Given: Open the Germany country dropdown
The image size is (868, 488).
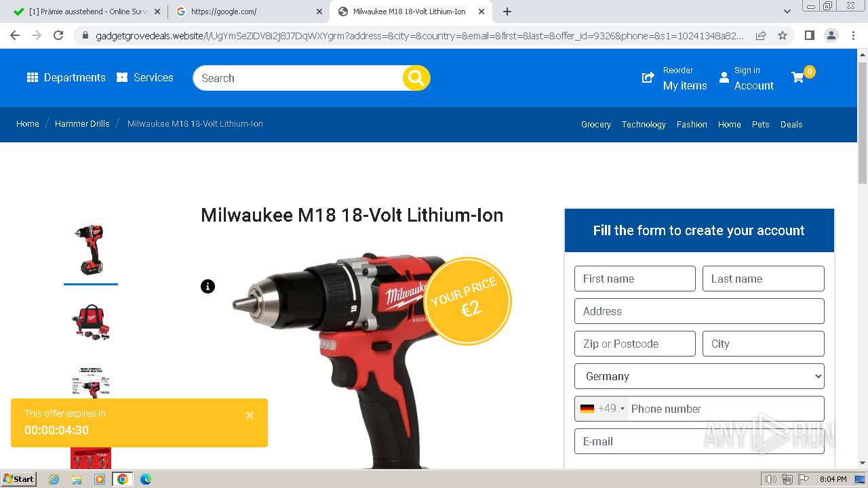Looking at the screenshot, I should pyautogui.click(x=699, y=376).
